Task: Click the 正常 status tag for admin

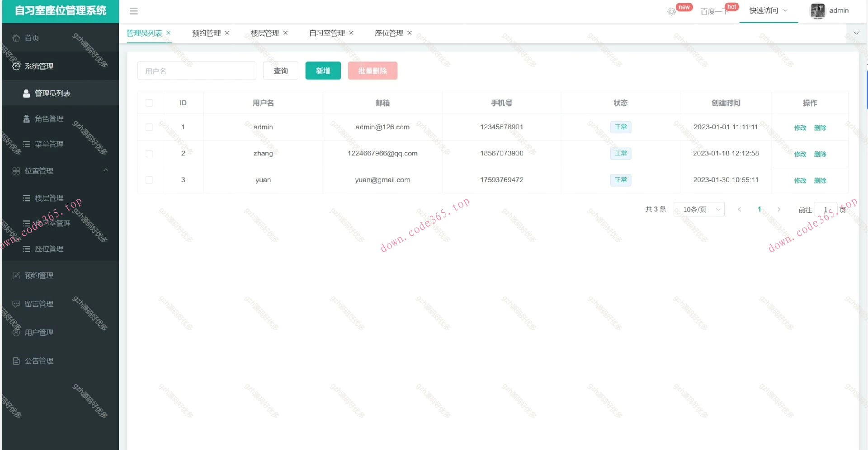Action: click(621, 127)
